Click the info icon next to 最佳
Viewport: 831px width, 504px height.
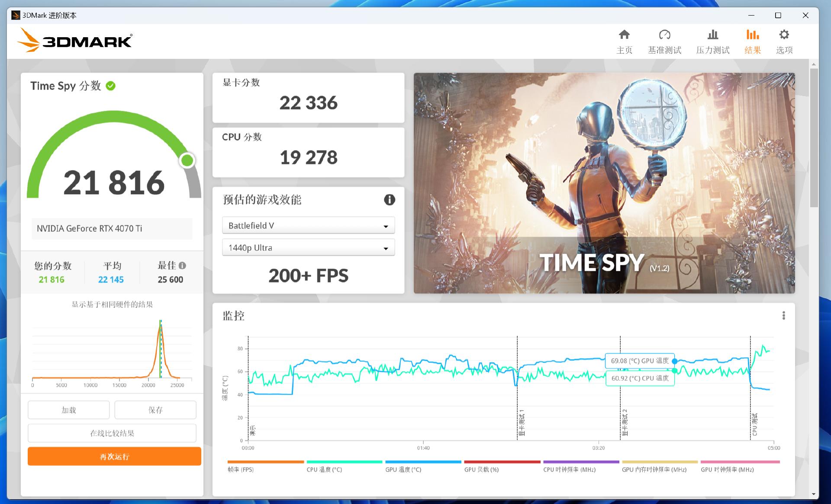[x=182, y=266]
